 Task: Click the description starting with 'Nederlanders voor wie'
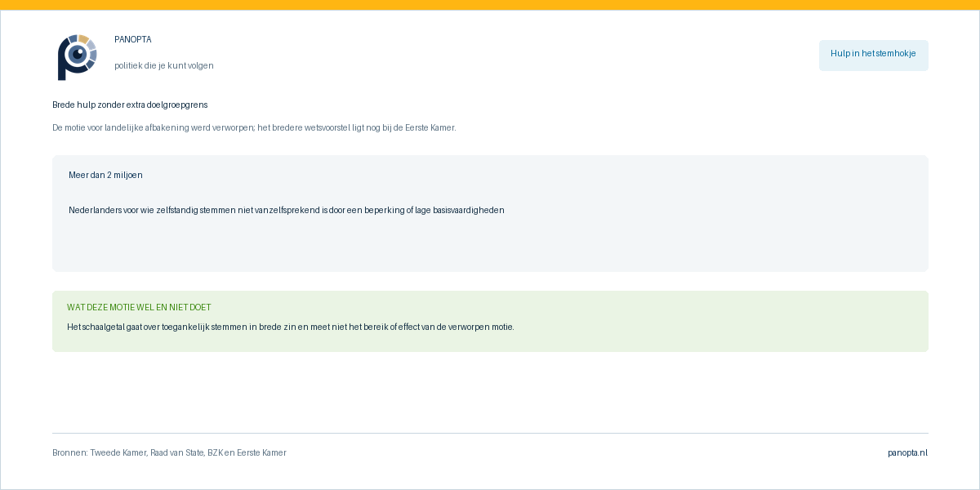pos(287,210)
